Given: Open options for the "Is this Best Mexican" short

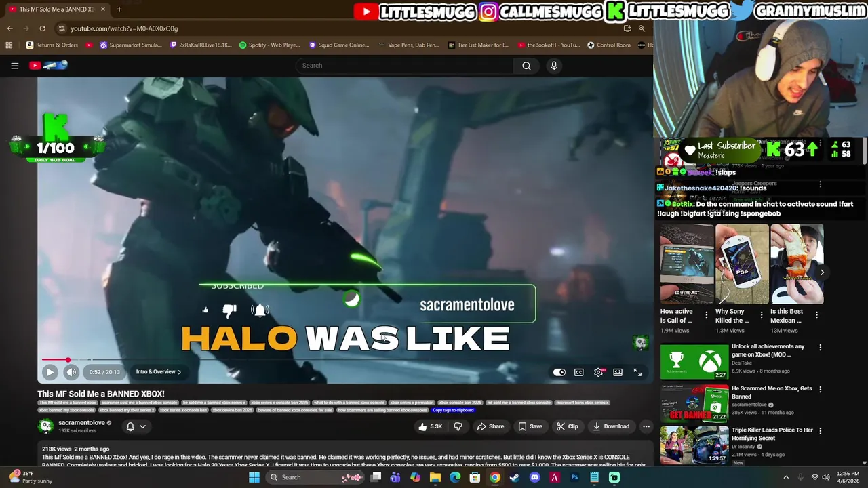Looking at the screenshot, I should pyautogui.click(x=816, y=315).
